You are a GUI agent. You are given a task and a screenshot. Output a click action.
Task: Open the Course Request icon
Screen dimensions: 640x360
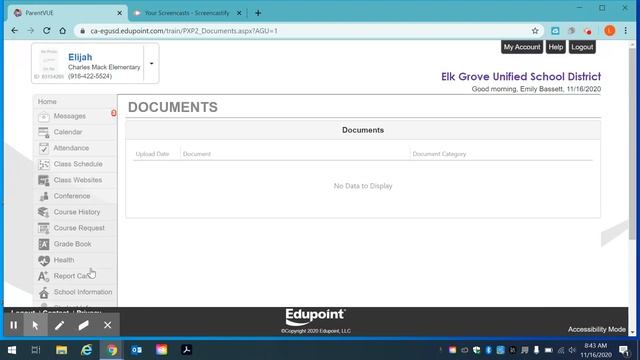(x=44, y=228)
